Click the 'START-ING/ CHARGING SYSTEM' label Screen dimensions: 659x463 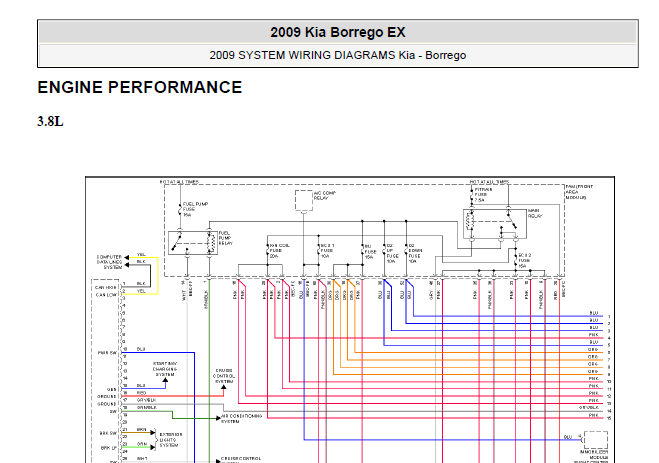pyautogui.click(x=165, y=369)
